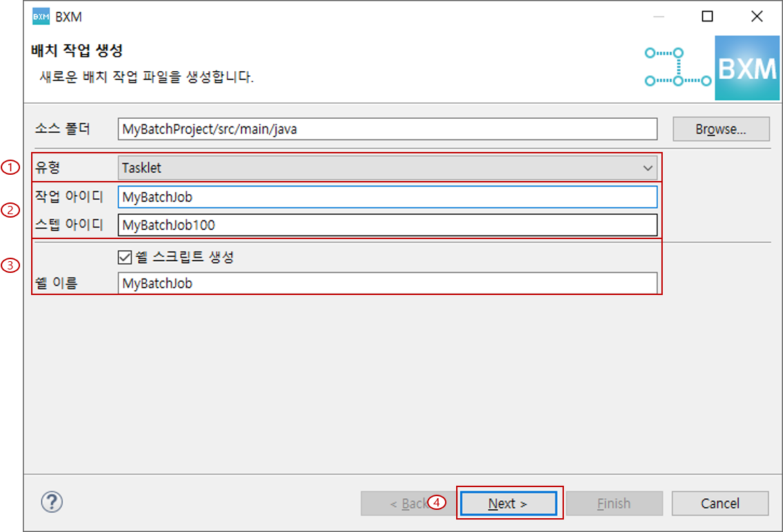783x532 pixels.
Task: Click the disabled Finish button
Action: click(614, 503)
